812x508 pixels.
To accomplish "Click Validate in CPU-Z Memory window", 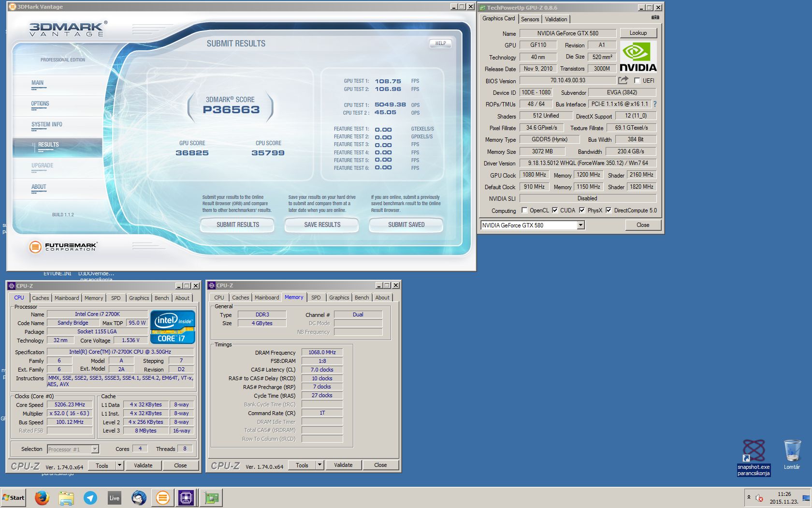I will pos(343,465).
